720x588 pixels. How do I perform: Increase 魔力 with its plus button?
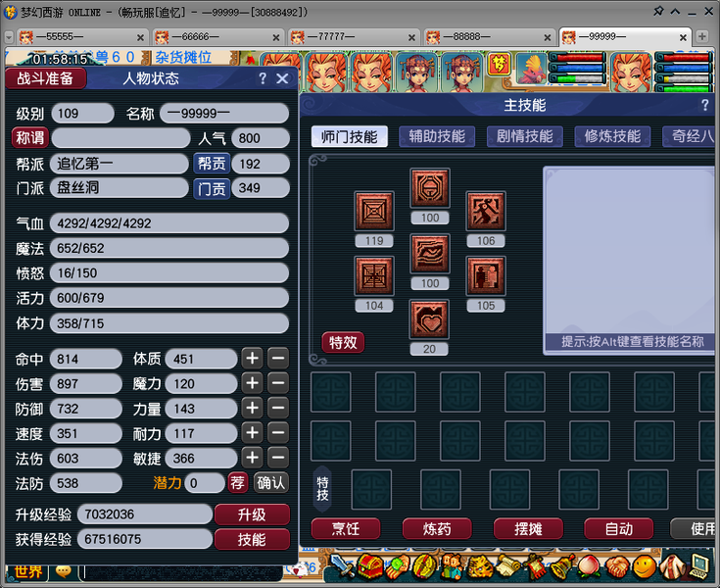point(252,383)
